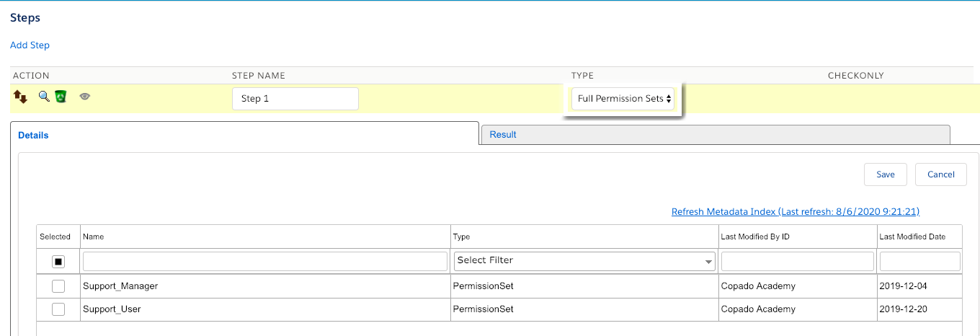
Task: Sort by the Type column header
Action: [x=584, y=236]
